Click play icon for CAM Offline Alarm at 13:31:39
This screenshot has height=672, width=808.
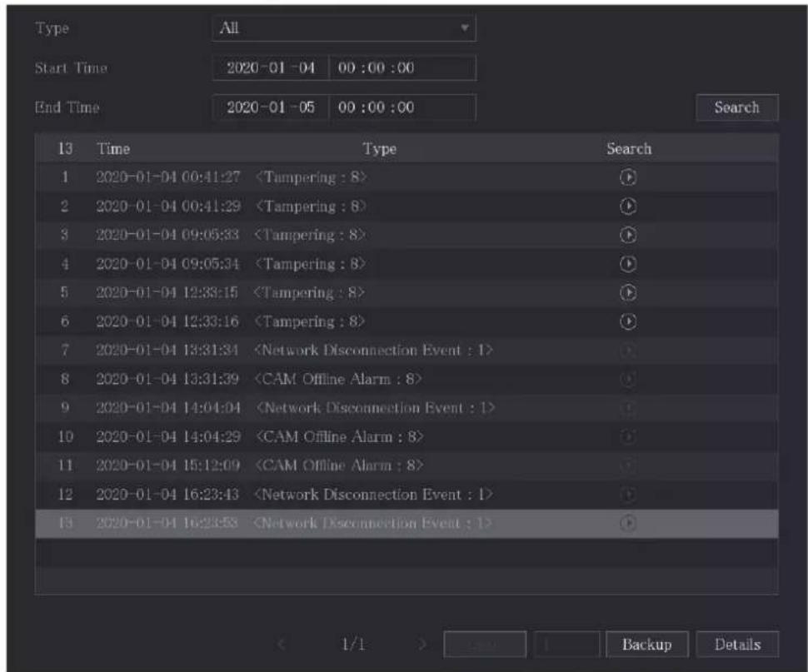pyautogui.click(x=627, y=379)
